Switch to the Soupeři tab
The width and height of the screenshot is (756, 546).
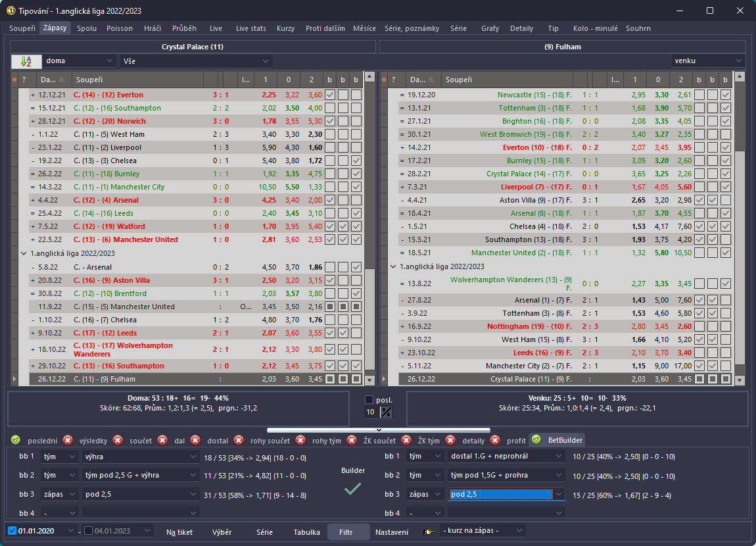click(22, 28)
